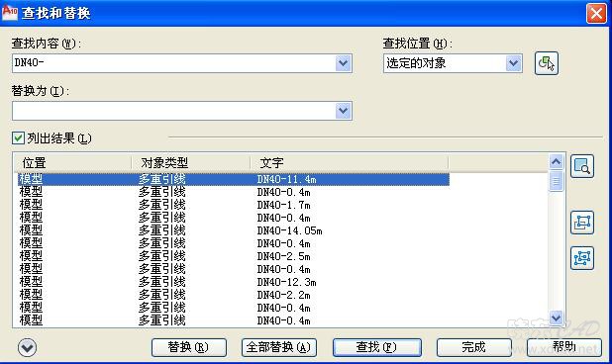Click the create selection set (highlighted) icon
The width and height of the screenshot is (612, 364).
coord(582,223)
